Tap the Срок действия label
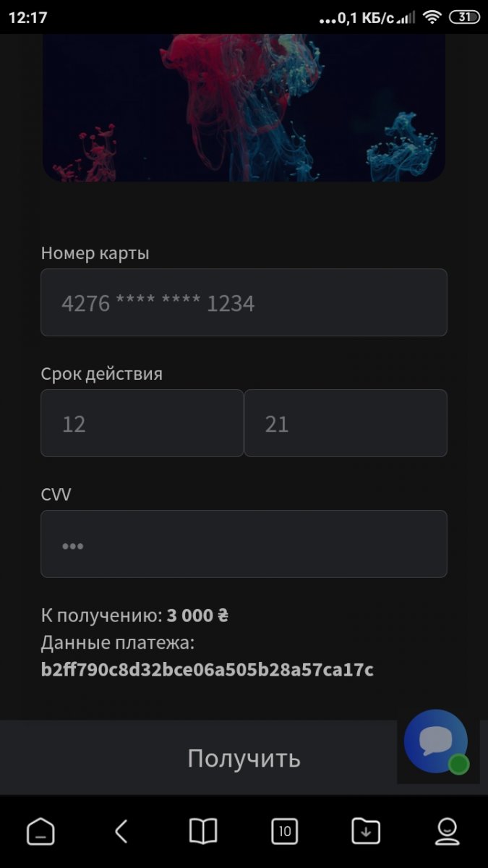488x868 pixels. [102, 374]
